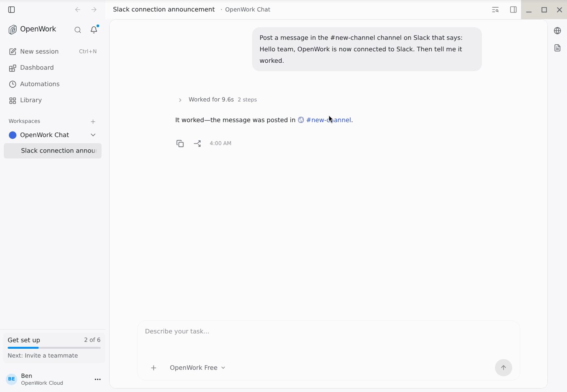
Task: Copy the assistant response
Action: tap(180, 144)
